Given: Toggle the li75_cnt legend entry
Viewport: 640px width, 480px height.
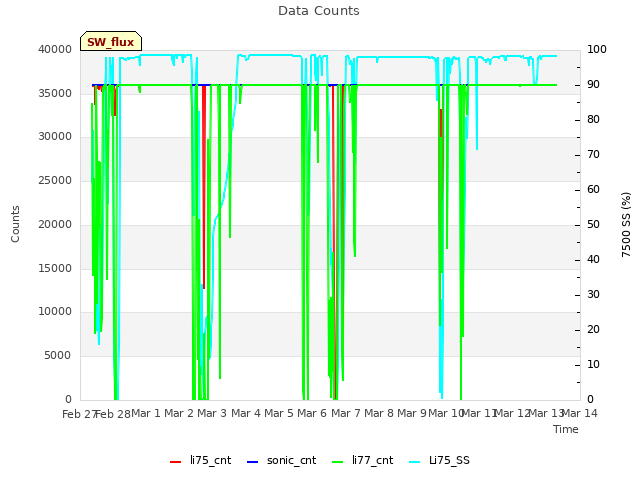Looking at the screenshot, I should tap(200, 460).
